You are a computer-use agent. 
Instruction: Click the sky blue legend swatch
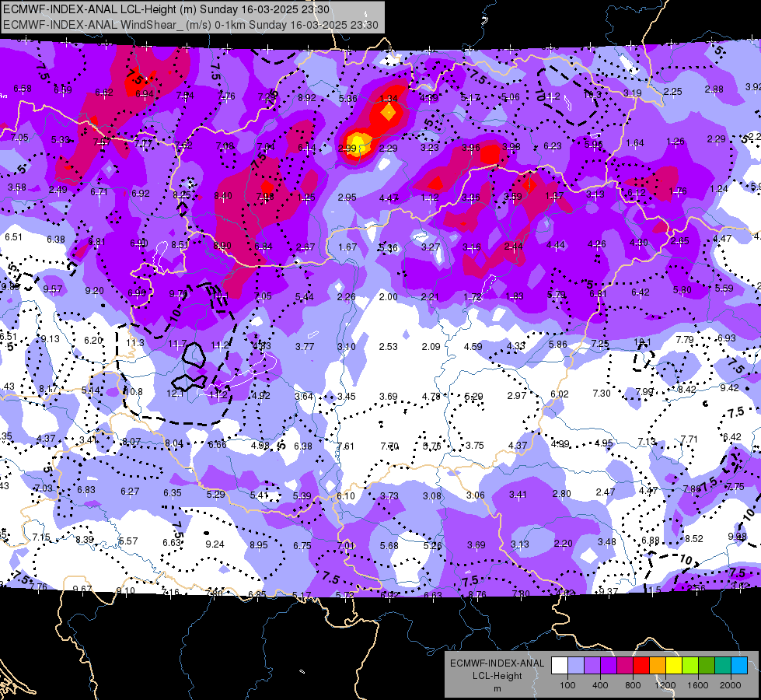tap(738, 666)
